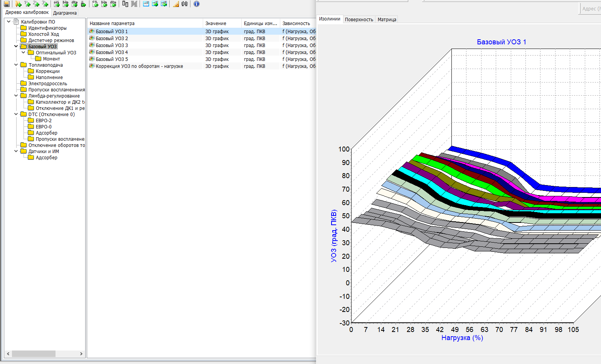
Task: Collapse the Лямбда-регулирование tree node
Action: click(x=16, y=96)
